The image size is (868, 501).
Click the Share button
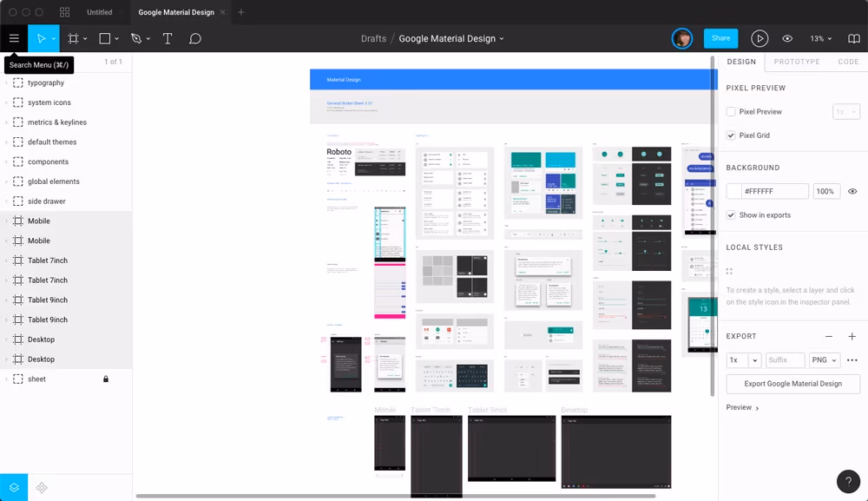pos(720,38)
